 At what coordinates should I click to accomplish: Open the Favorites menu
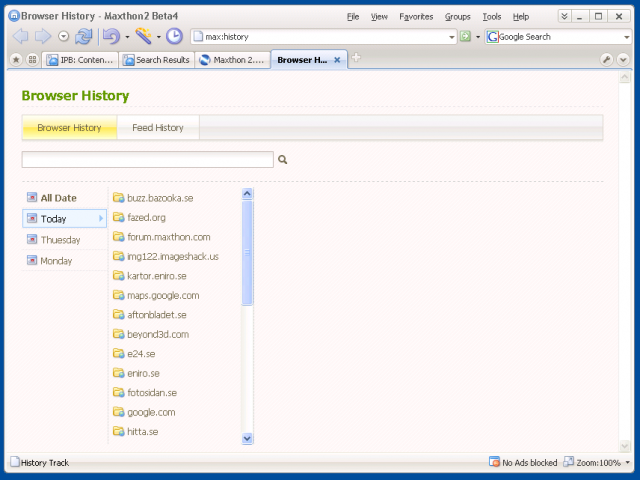[x=416, y=17]
